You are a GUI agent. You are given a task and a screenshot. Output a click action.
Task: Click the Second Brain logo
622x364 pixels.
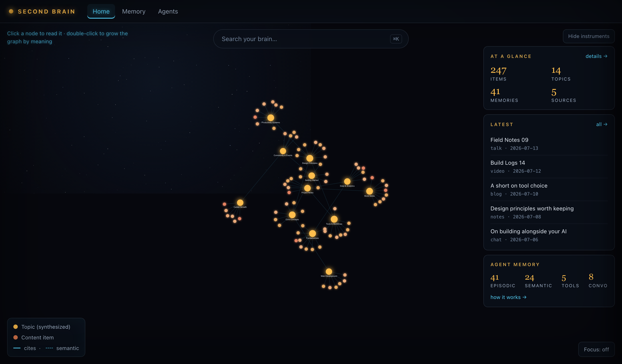(42, 11)
